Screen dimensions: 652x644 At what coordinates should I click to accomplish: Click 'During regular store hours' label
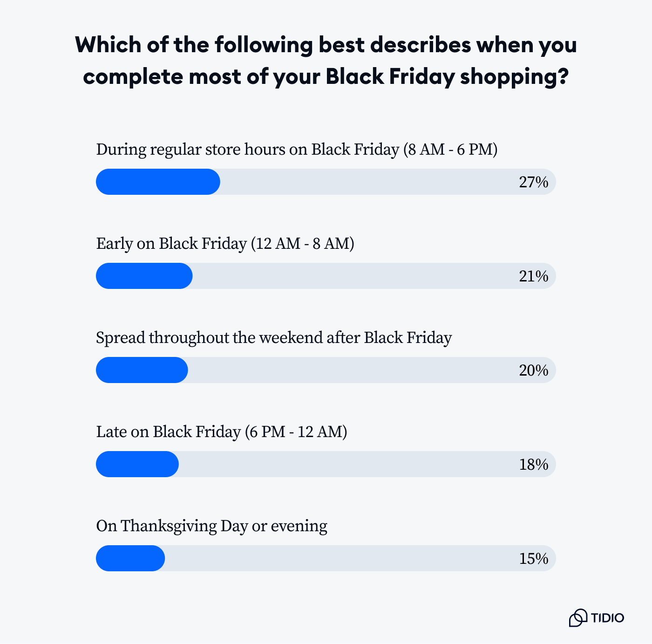297,150
